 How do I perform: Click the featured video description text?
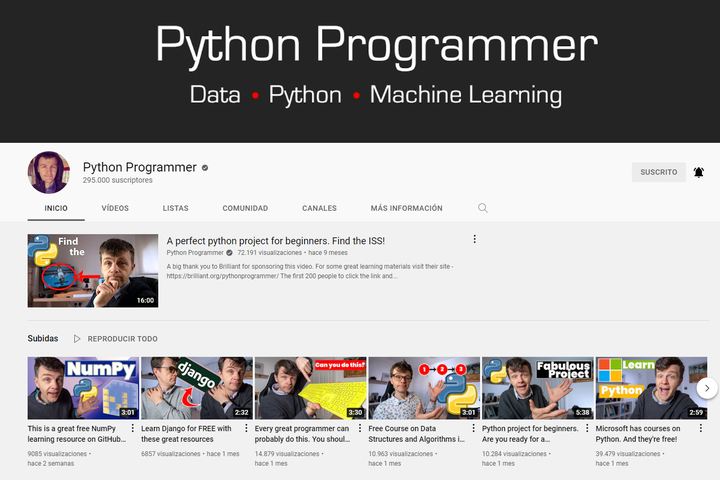(310, 271)
